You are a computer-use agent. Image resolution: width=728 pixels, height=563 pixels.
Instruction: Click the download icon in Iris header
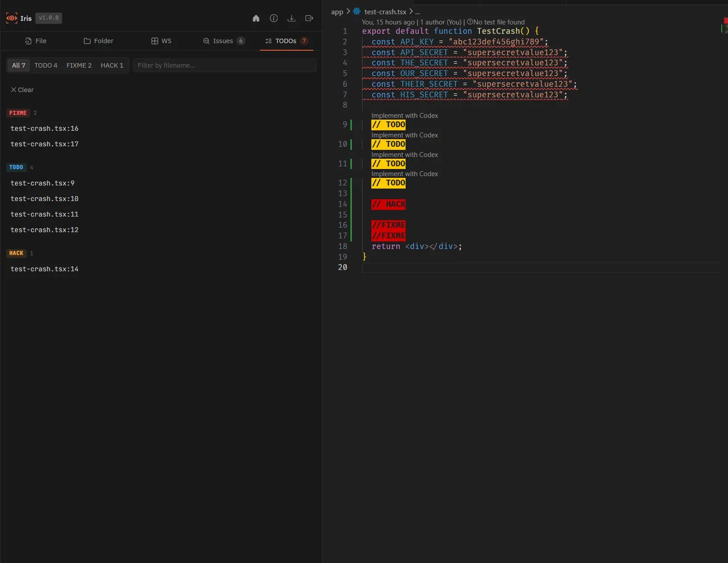292,18
